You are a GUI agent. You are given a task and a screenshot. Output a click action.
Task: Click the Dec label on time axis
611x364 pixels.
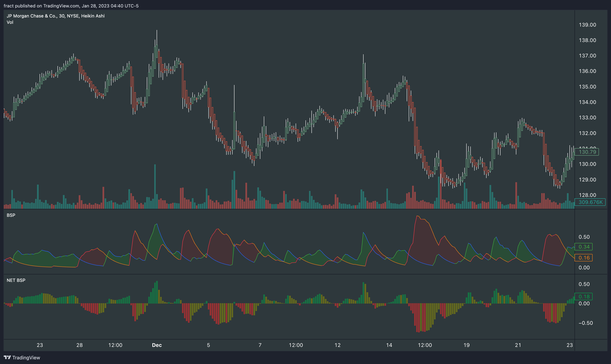click(x=157, y=345)
